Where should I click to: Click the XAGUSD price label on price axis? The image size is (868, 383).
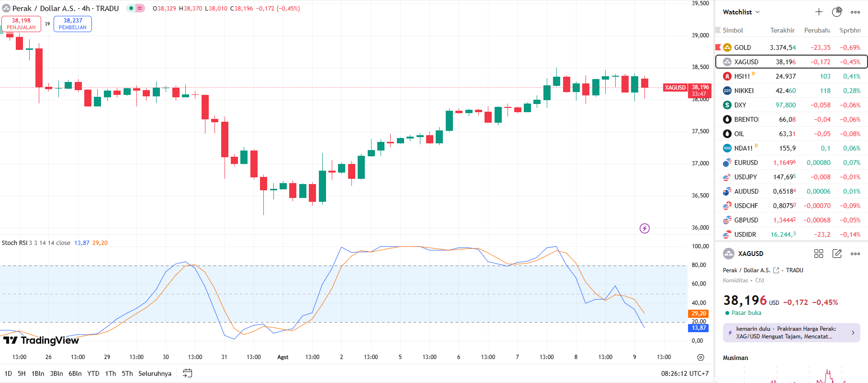(700, 90)
